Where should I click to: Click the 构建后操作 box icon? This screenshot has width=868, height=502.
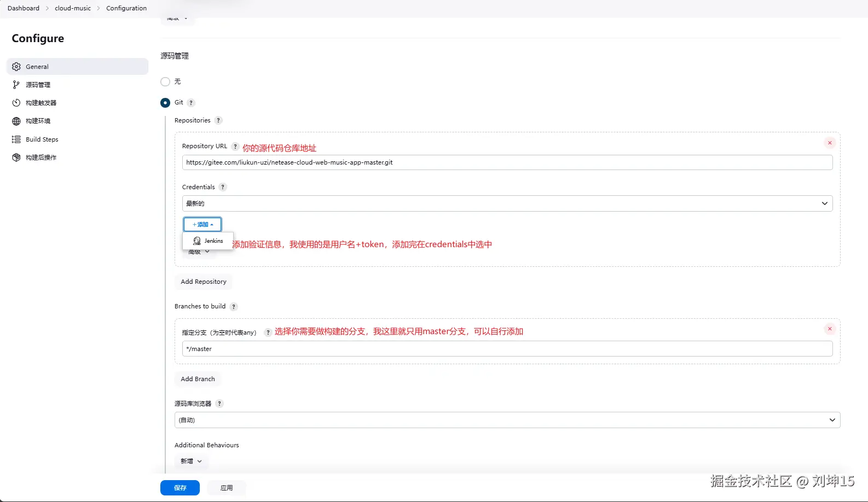16,157
